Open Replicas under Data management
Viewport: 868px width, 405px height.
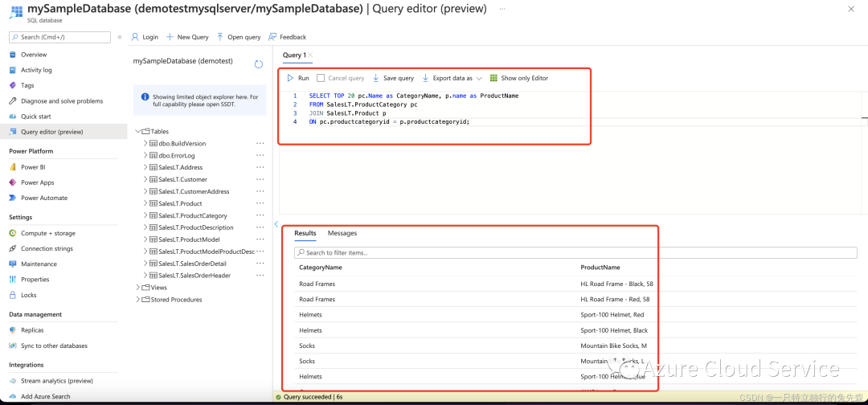point(32,330)
